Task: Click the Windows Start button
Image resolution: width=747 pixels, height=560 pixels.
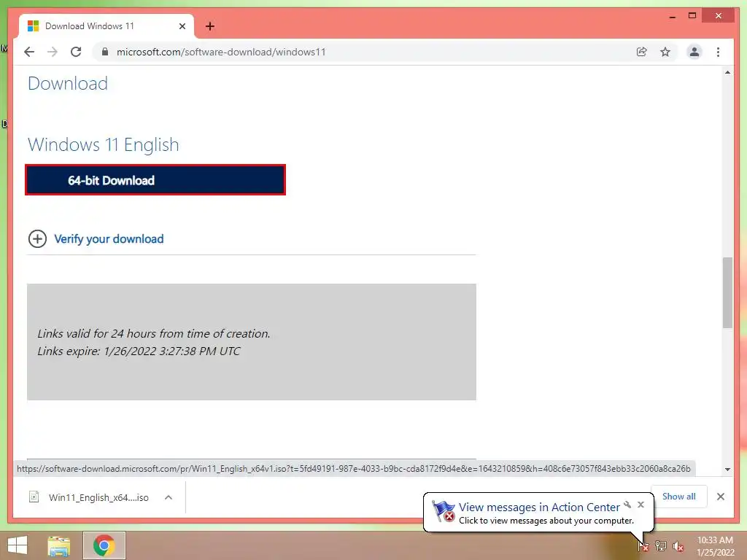Action: click(x=18, y=545)
